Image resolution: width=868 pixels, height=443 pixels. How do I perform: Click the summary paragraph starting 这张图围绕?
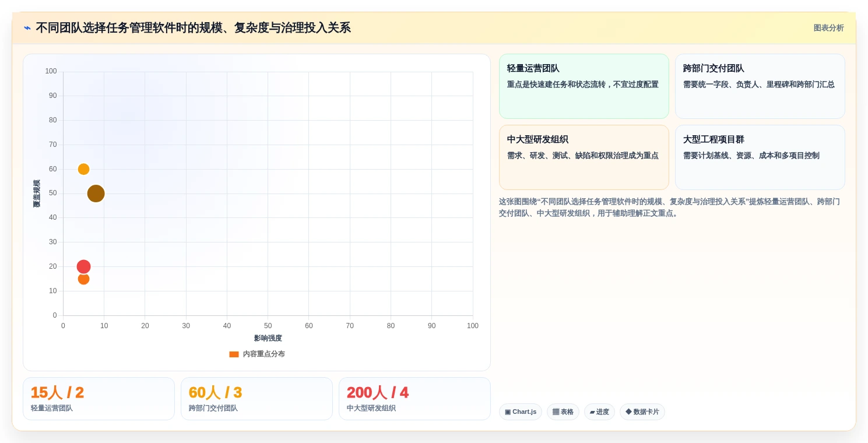point(669,208)
